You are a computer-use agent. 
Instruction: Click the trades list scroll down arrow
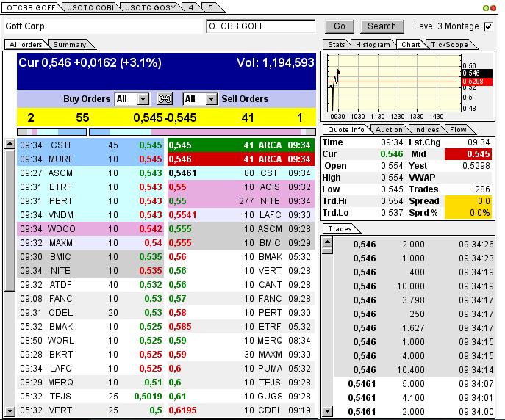(x=328, y=411)
